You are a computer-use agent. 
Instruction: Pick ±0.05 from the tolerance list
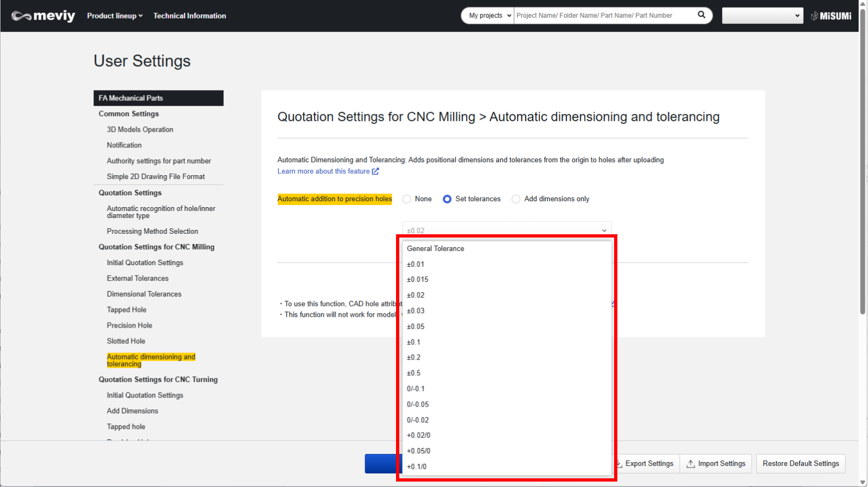pos(416,326)
